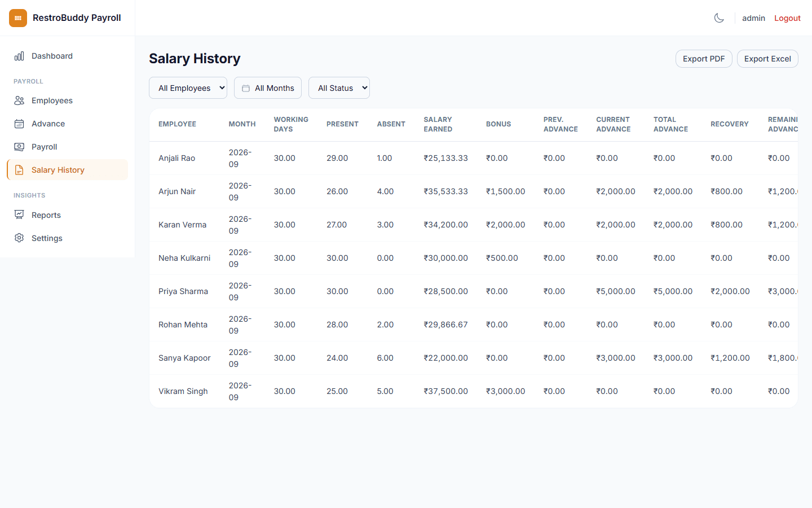This screenshot has width=812, height=508.
Task: Click the Reports chart icon
Action: pos(19,215)
